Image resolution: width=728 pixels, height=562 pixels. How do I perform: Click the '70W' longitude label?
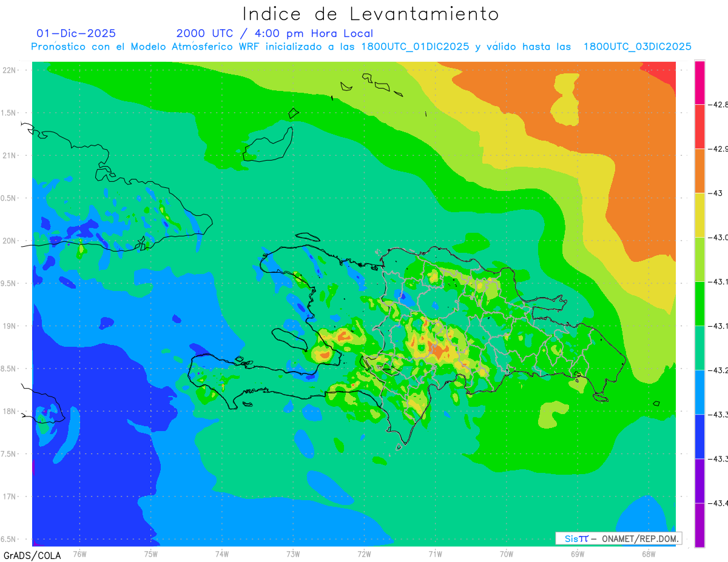(x=507, y=554)
